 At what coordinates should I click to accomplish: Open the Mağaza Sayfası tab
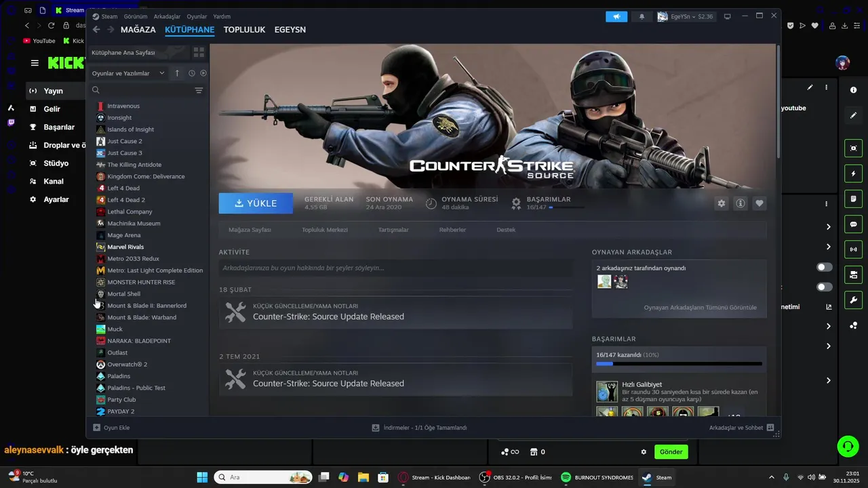250,230
